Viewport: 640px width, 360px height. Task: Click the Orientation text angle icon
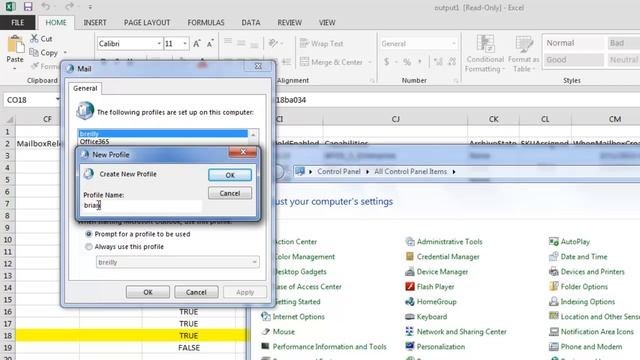[273, 43]
